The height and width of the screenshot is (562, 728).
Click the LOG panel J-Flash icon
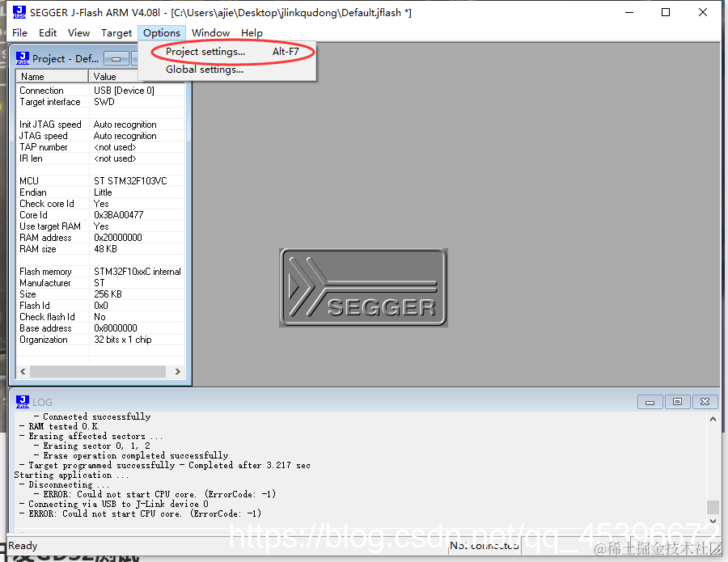(23, 402)
